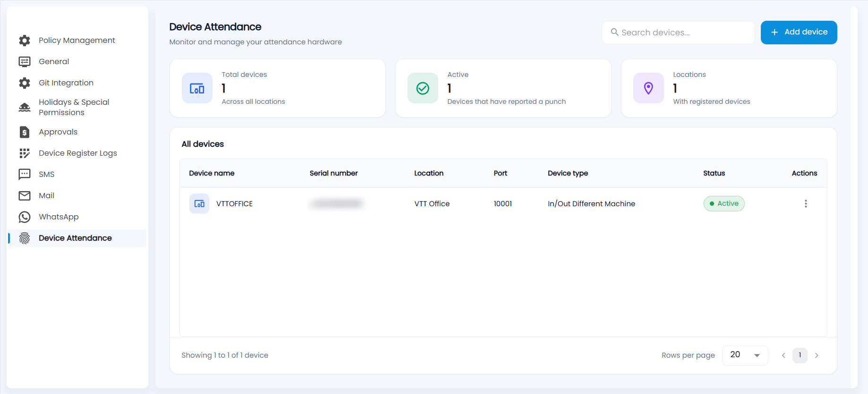Click the Showing 1 to 1 of 1 device text

pyautogui.click(x=225, y=355)
